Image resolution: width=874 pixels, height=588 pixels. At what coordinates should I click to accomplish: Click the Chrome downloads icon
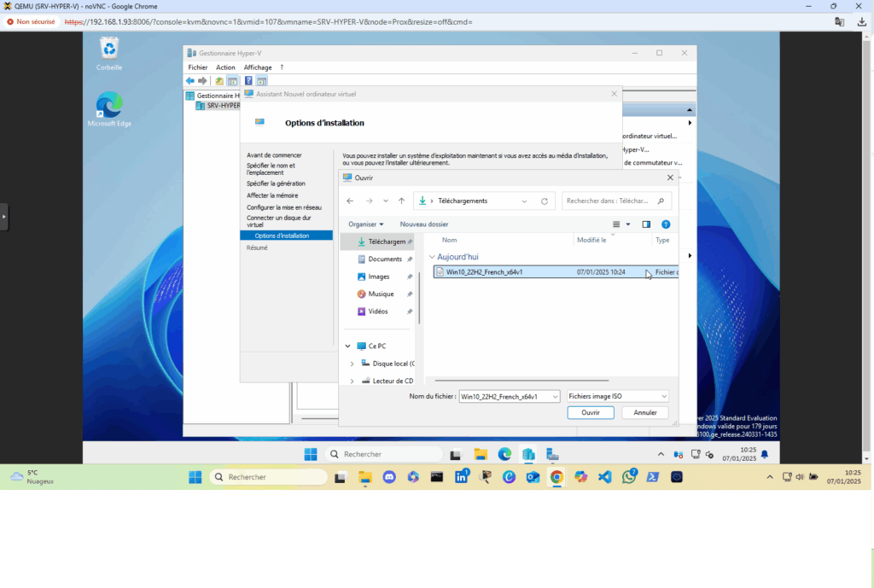862,22
